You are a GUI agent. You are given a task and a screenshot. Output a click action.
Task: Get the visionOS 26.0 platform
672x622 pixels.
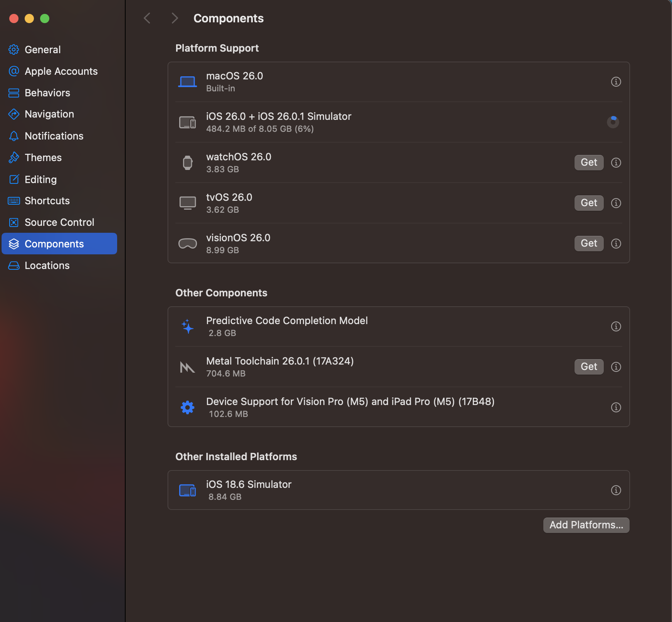(588, 244)
